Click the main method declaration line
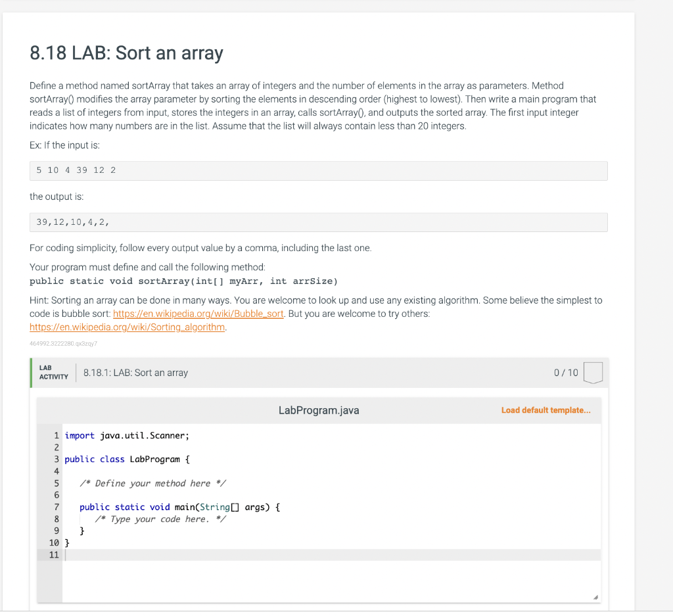 [180, 508]
